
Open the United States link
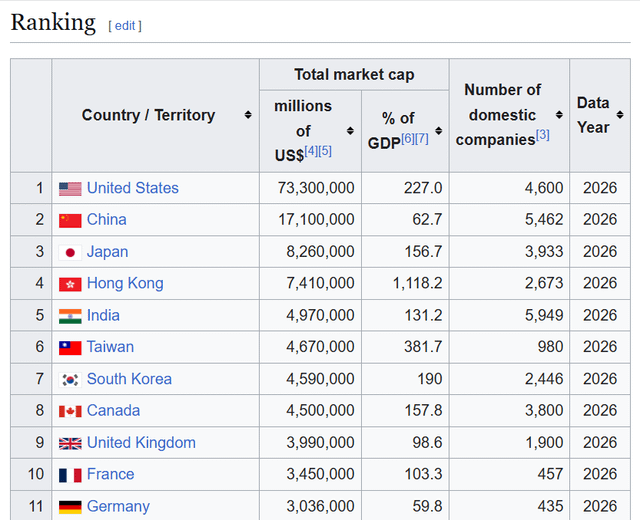point(133,188)
